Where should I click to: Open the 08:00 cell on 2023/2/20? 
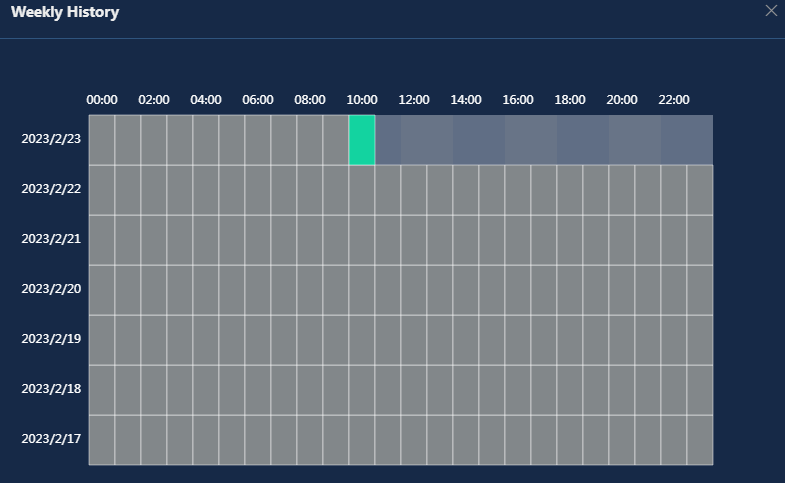coord(310,290)
